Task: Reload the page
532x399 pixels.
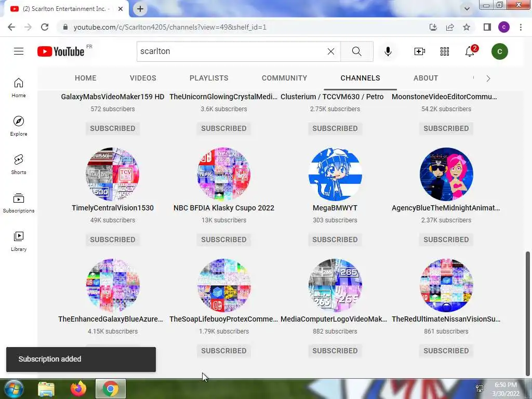Action: [x=45, y=27]
